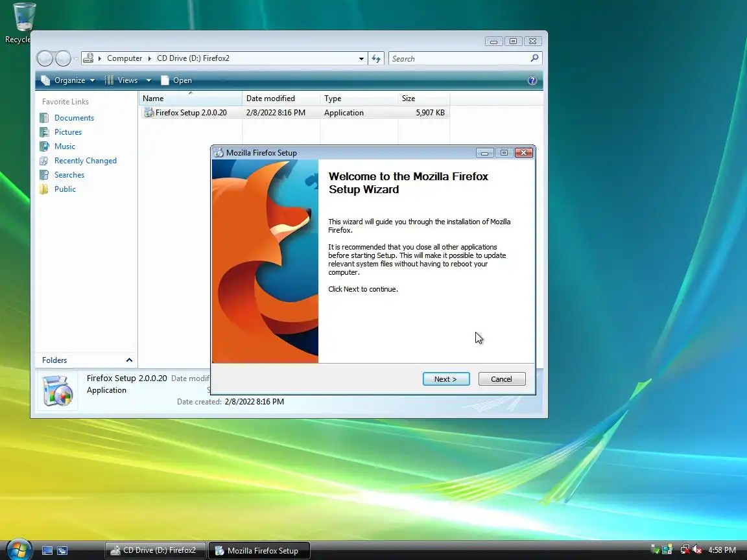Sort by the Name column header
This screenshot has height=560, width=747.
tap(191, 98)
